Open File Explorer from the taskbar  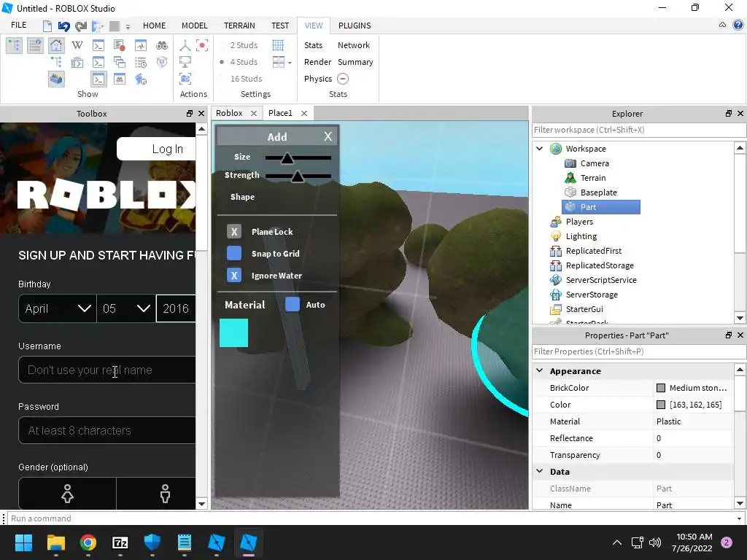click(55, 542)
